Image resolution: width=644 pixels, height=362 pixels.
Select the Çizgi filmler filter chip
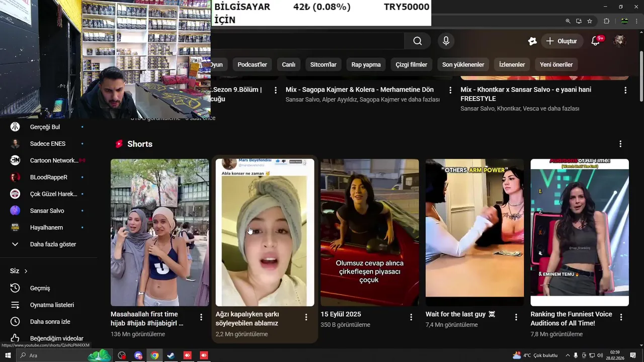(411, 64)
